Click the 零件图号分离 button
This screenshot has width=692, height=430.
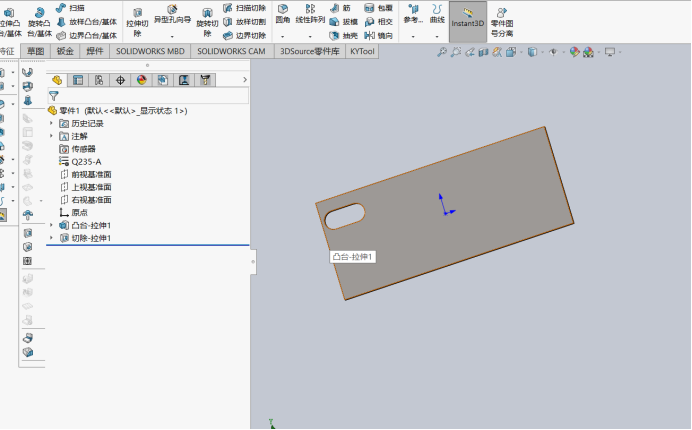[502, 22]
